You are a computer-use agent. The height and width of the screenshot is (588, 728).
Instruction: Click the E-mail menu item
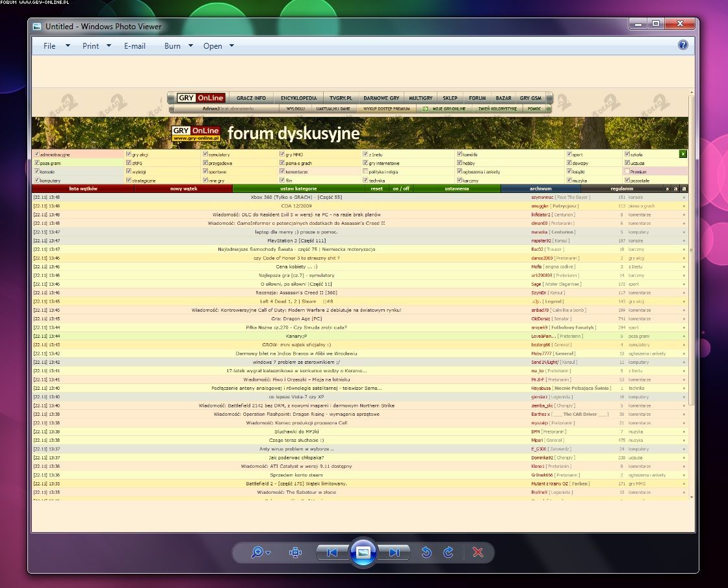tap(135, 46)
